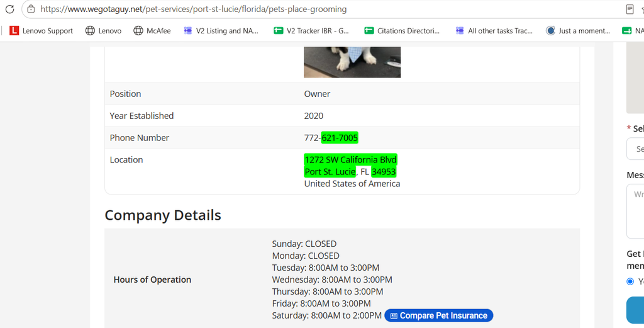Image resolution: width=644 pixels, height=328 pixels.
Task: Open the Citations Directori bookmark
Action: point(402,30)
